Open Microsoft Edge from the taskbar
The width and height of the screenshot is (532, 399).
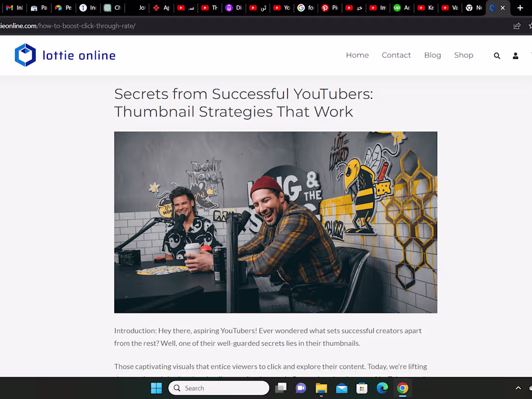(382, 388)
